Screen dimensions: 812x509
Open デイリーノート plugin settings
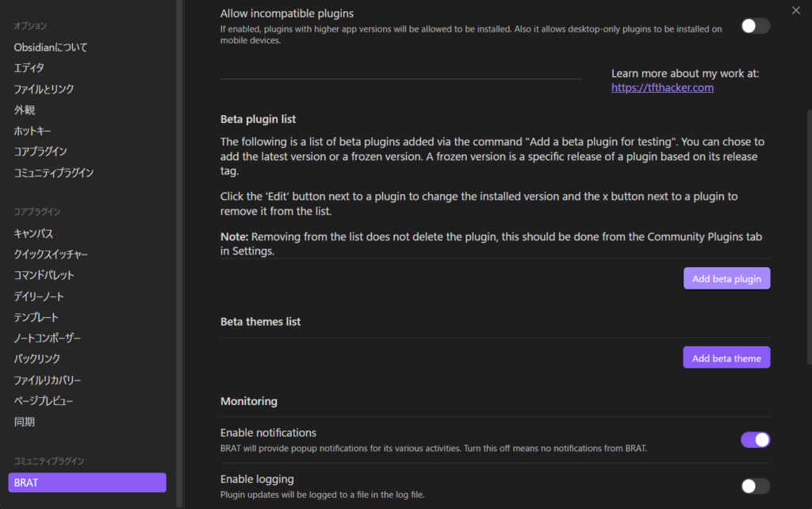click(x=39, y=297)
